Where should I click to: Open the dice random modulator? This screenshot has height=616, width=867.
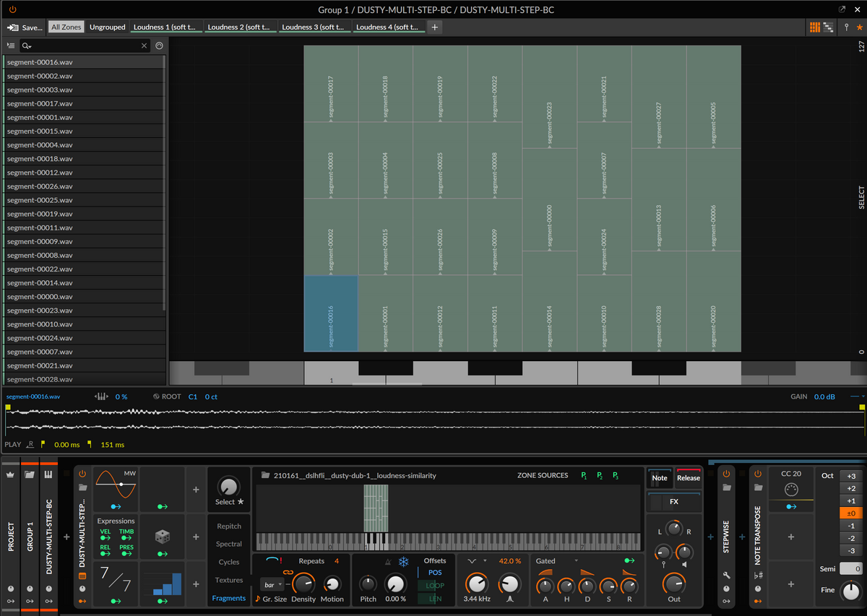tap(163, 537)
